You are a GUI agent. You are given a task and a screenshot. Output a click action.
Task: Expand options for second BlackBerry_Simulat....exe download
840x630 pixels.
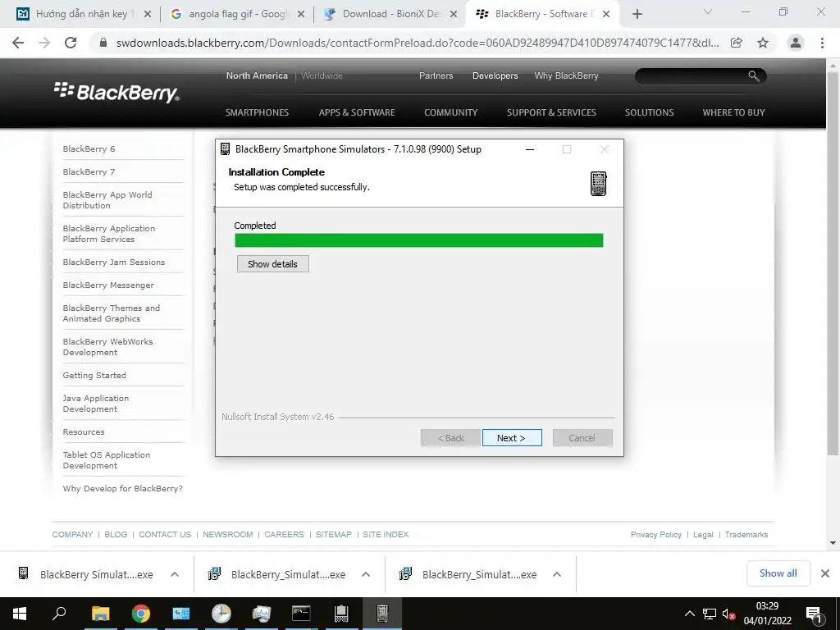click(366, 574)
